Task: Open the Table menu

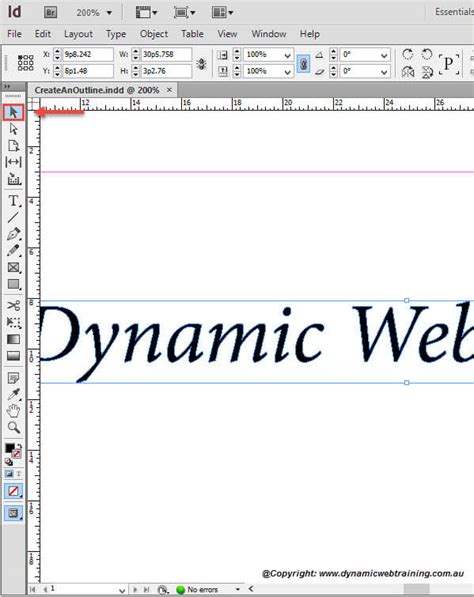Action: pyautogui.click(x=192, y=34)
